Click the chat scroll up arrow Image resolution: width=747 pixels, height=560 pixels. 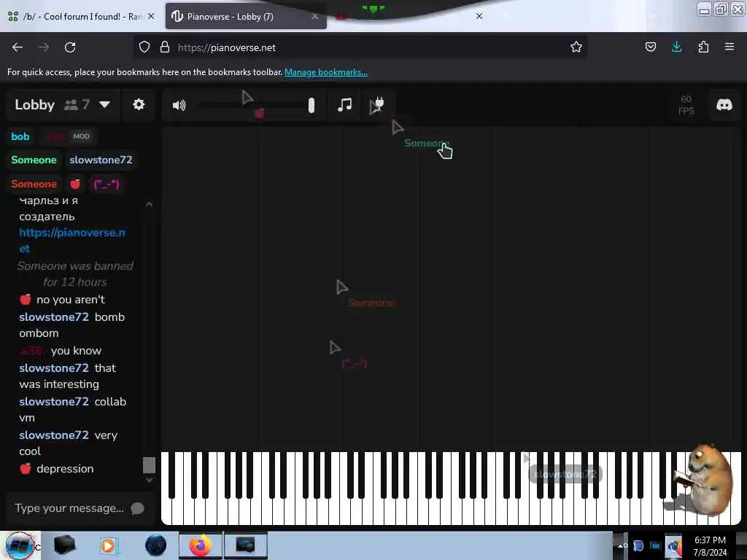coord(149,204)
